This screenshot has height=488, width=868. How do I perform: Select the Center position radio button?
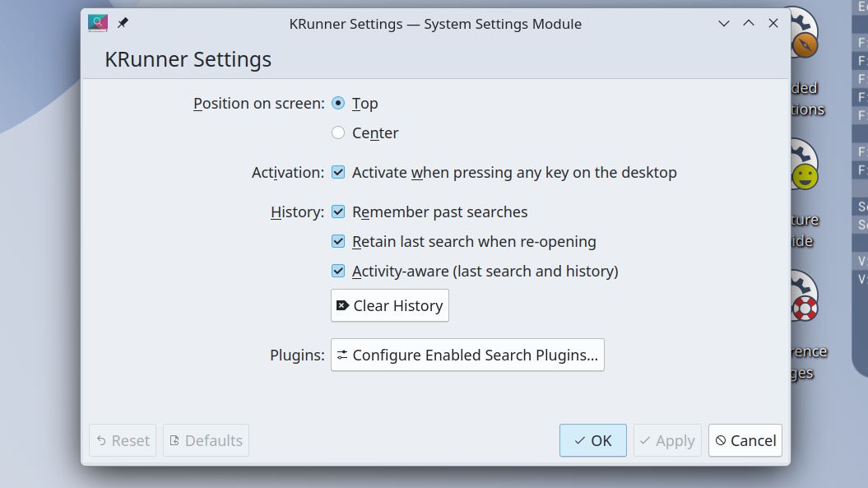(x=338, y=132)
